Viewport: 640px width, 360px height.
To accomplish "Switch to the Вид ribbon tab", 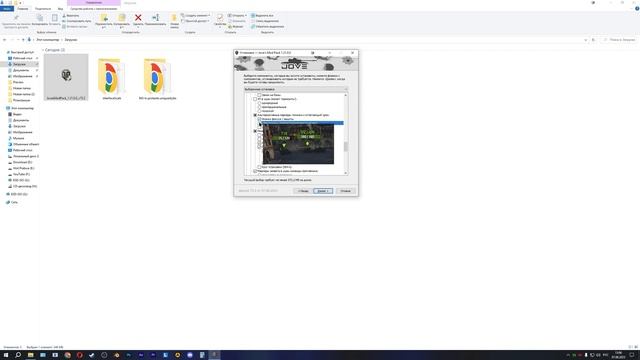I will click(60, 9).
